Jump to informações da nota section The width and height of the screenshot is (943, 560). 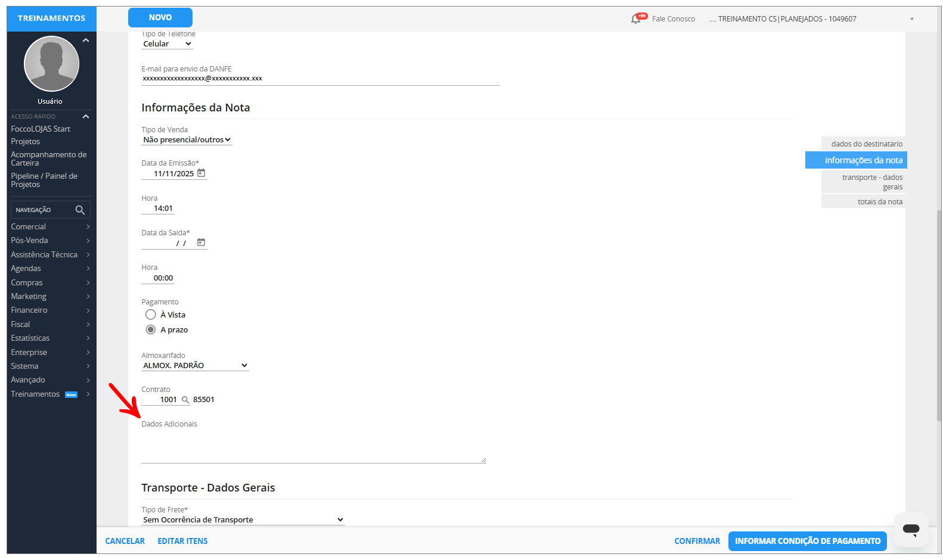pos(856,160)
